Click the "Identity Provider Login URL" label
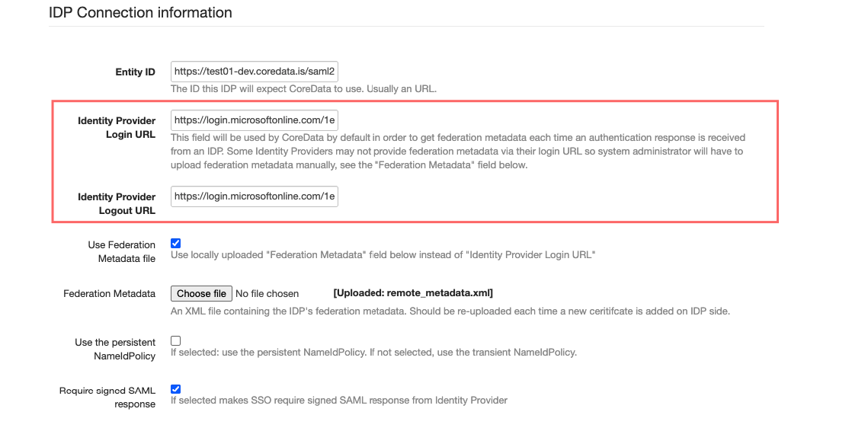Image resolution: width=868 pixels, height=431 pixels. pos(117,127)
